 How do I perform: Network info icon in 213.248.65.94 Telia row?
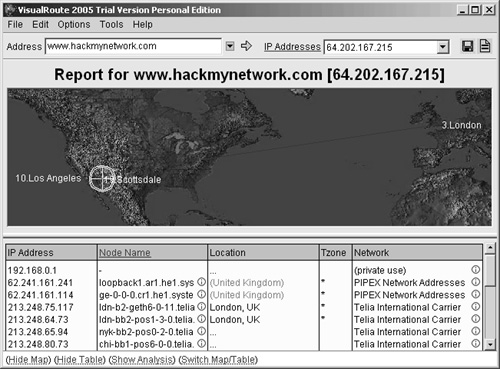(476, 331)
